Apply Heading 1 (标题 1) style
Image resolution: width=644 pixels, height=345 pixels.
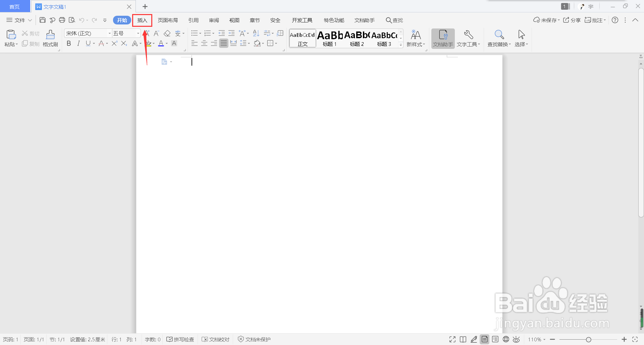click(330, 38)
